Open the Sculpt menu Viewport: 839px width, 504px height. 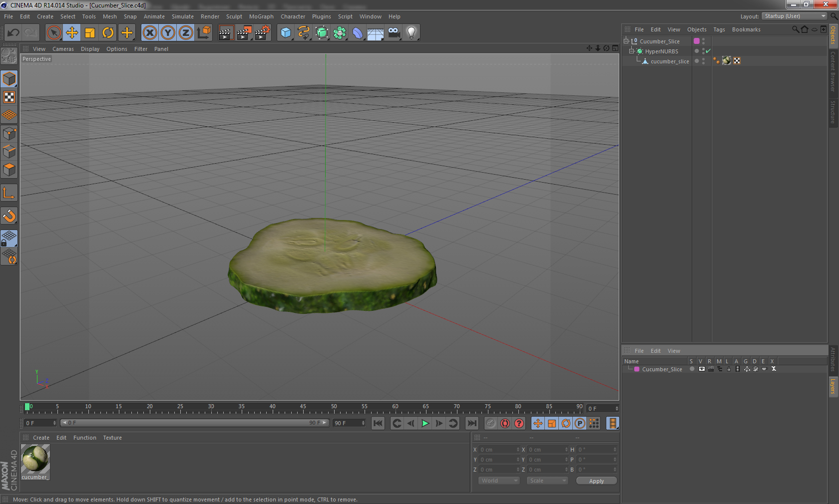tap(234, 16)
